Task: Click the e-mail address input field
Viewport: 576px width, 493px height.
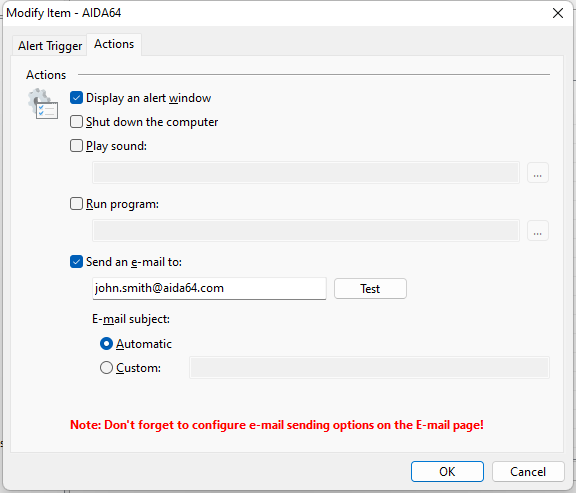Action: point(209,288)
